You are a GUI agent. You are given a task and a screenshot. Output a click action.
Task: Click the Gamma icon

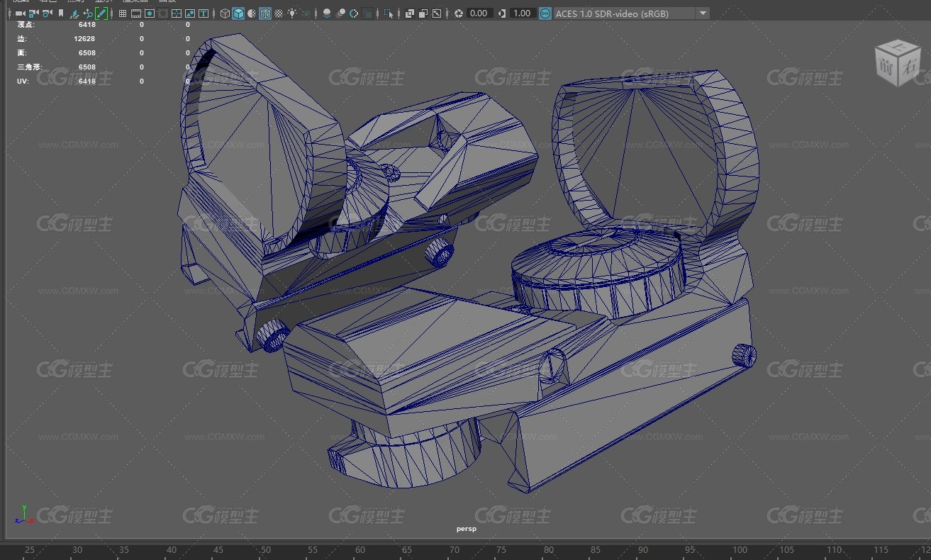pyautogui.click(x=502, y=13)
